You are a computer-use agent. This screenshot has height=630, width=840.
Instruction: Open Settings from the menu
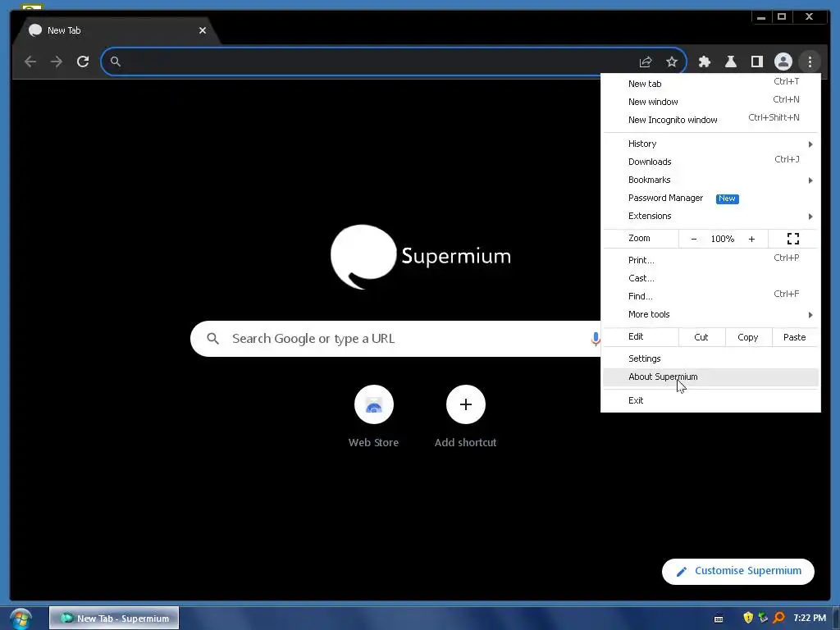click(x=710, y=359)
